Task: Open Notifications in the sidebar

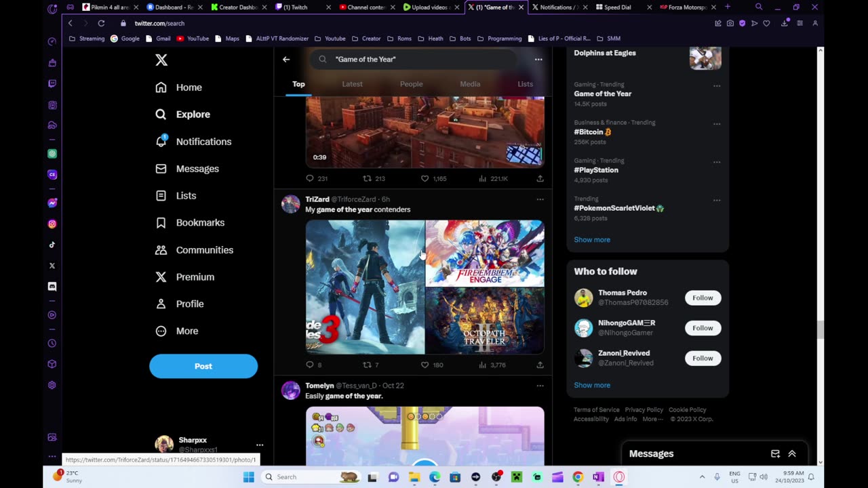Action: [x=194, y=142]
